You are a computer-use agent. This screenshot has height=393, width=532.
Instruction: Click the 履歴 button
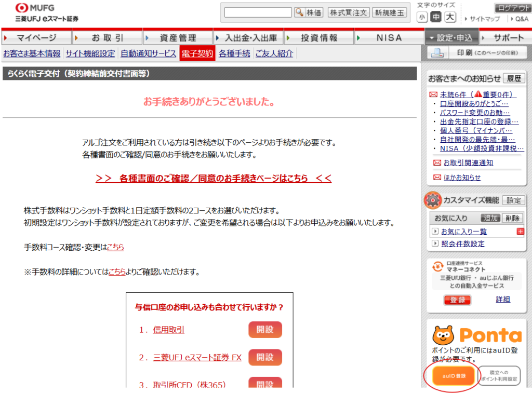point(514,79)
